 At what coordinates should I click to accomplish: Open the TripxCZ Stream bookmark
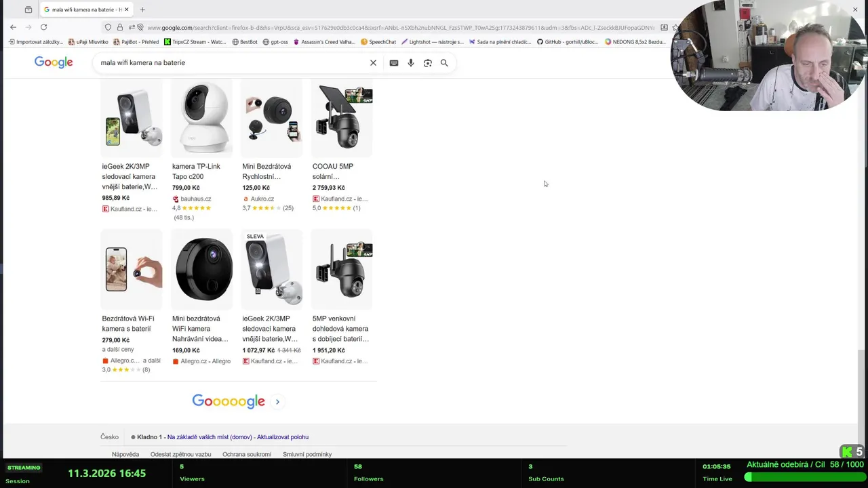[x=195, y=42]
